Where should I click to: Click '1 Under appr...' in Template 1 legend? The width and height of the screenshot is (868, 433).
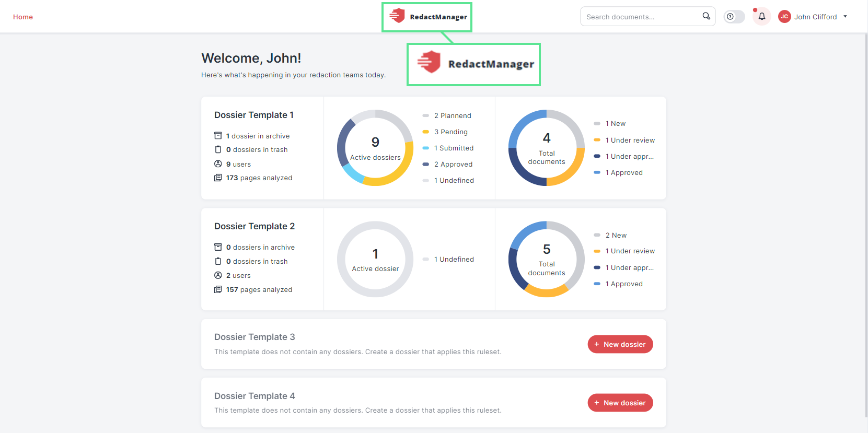click(624, 156)
